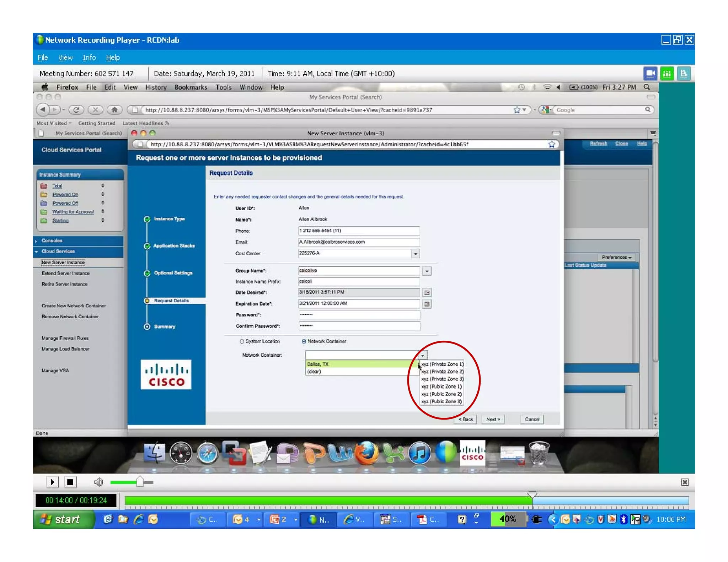728x562 pixels.
Task: Click the Firefox icon in the dock
Action: (367, 453)
